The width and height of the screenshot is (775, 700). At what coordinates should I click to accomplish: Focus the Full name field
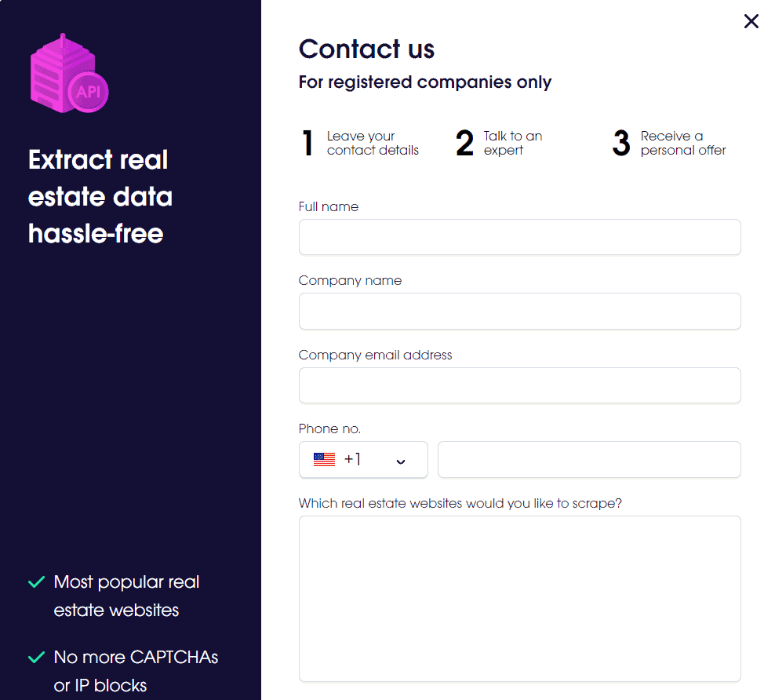pyautogui.click(x=519, y=237)
